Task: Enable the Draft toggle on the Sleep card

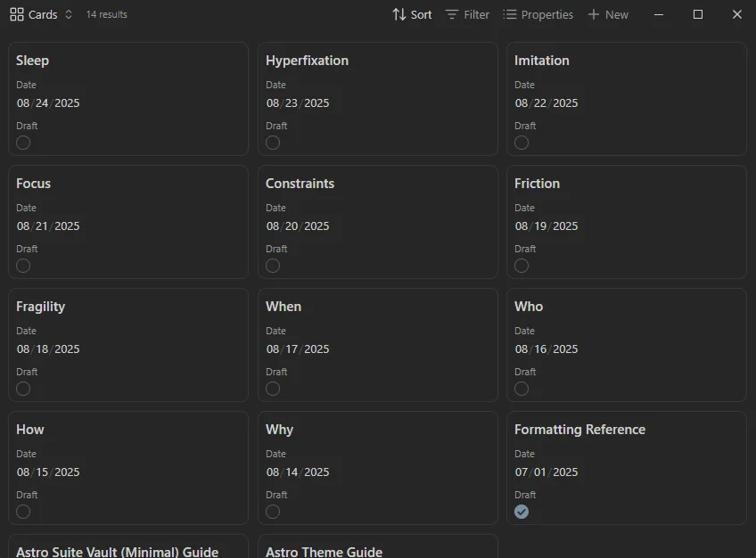Action: [x=22, y=142]
